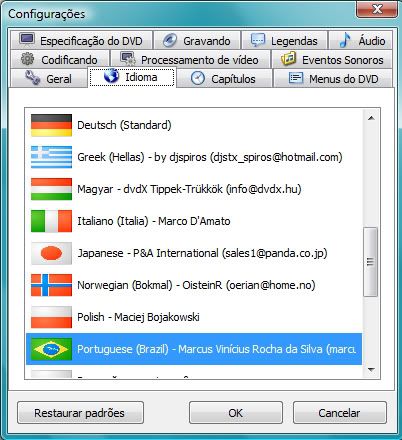
Task: Open the Legendas tab
Action: [284, 40]
